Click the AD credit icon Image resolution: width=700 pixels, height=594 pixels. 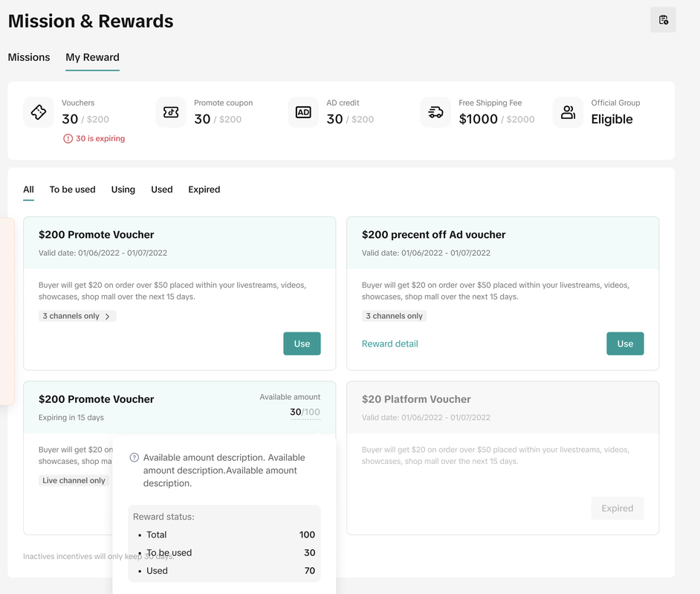[x=303, y=112]
